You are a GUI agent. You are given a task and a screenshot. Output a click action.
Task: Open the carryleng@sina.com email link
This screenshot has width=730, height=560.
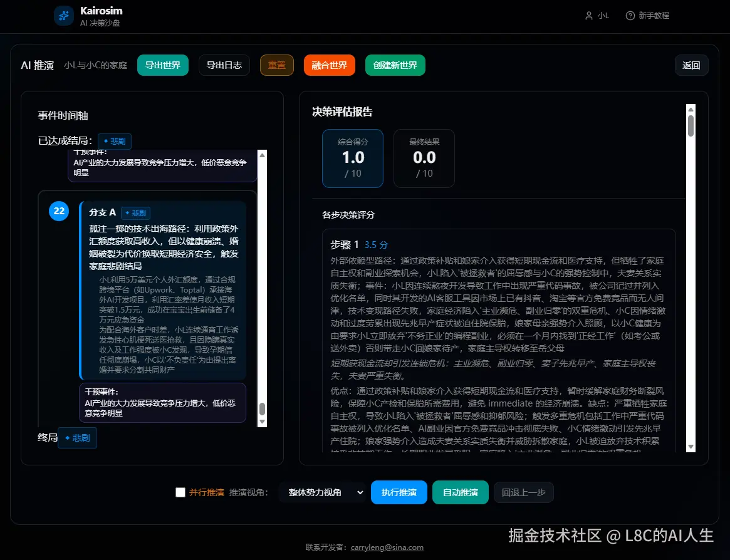[x=387, y=547]
